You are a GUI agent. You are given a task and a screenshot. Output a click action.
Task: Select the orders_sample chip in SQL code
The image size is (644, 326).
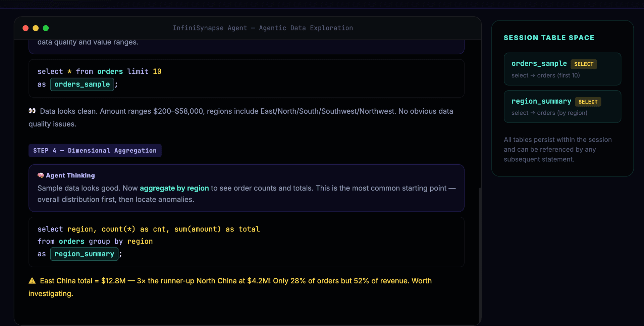82,85
